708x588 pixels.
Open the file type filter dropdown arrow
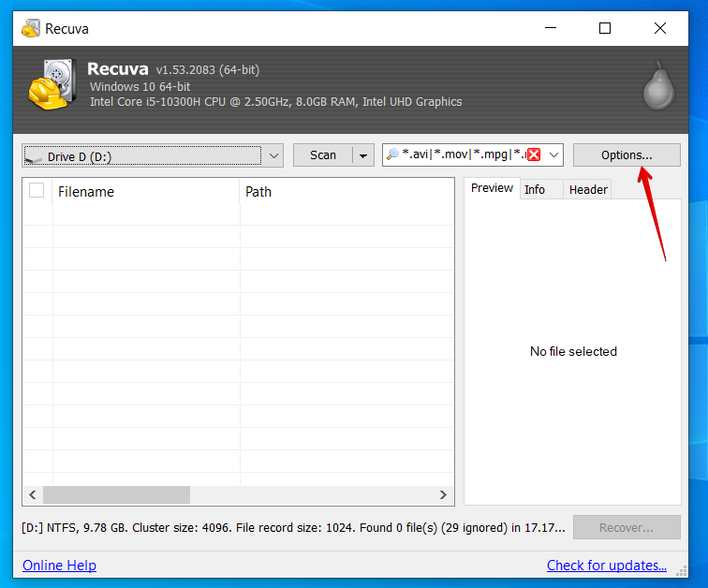553,155
